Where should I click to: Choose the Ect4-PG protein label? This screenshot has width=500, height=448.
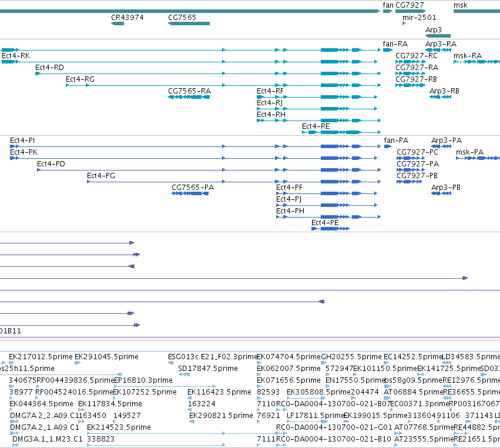101,176
